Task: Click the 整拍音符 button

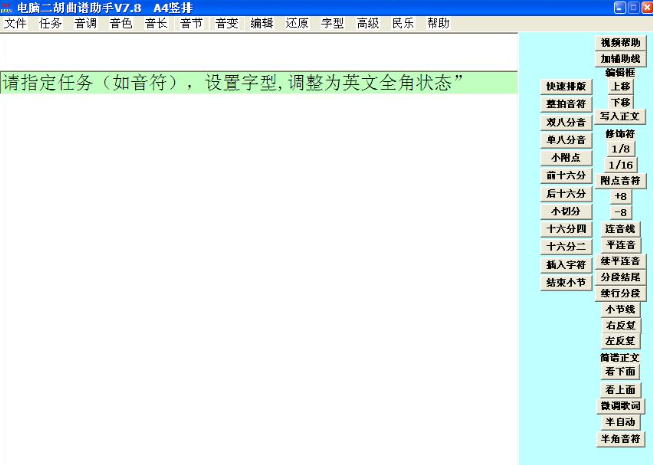Action: (x=566, y=104)
